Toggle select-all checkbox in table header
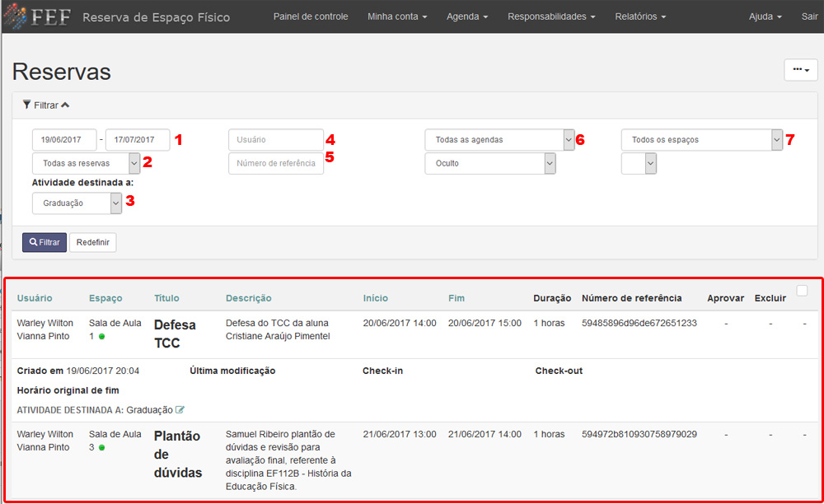Viewport: 824px width, 504px height. (x=802, y=291)
